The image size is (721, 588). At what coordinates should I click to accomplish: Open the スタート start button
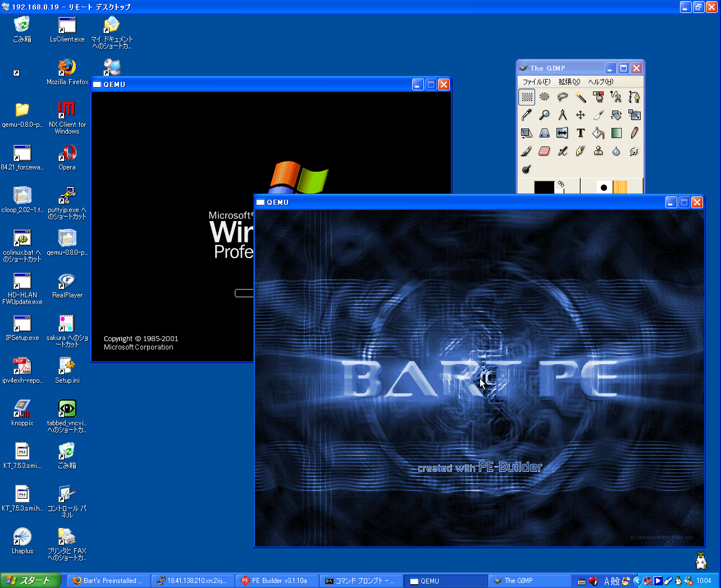pos(30,581)
